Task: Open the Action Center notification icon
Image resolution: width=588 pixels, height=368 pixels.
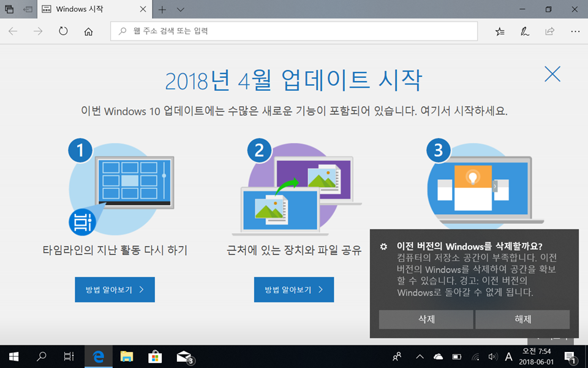Action: (570, 356)
